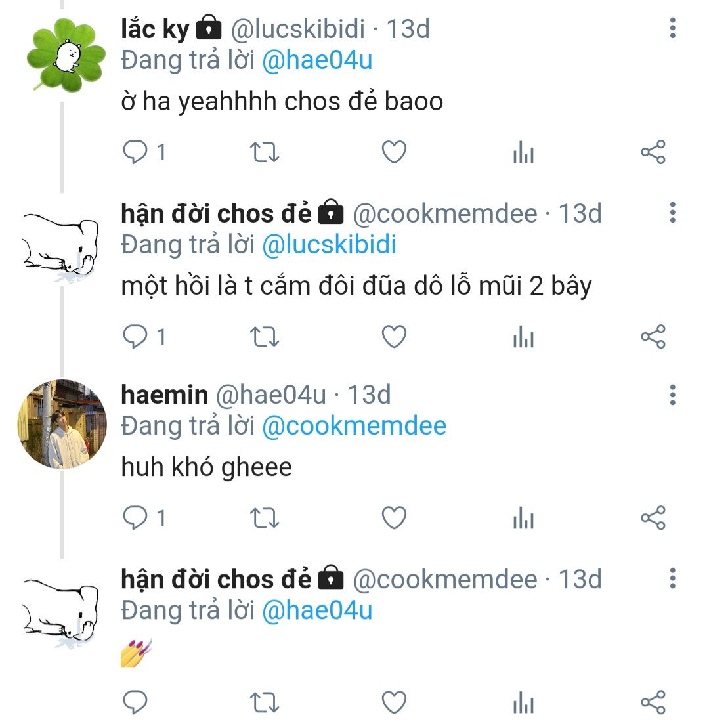Screen dimensions: 709x728
Task: Retweet lắc ky's 'chos đẻ baoo' tweet
Action: click(265, 153)
